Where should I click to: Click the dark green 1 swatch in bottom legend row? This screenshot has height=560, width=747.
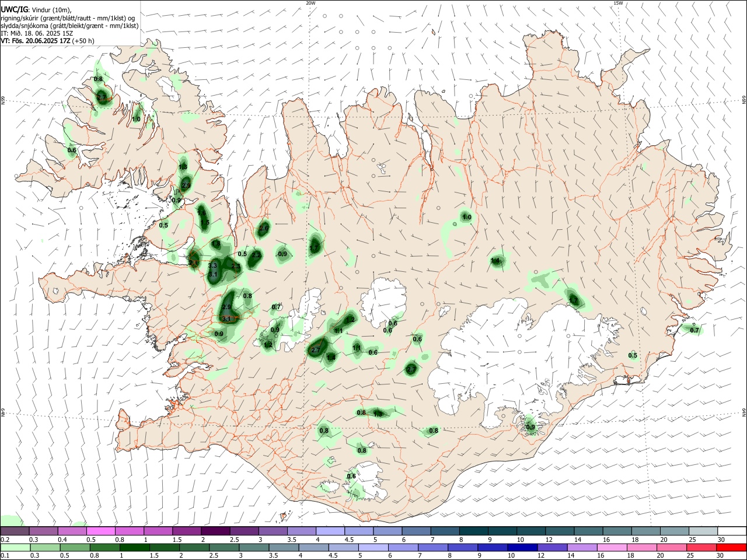pyautogui.click(x=135, y=547)
